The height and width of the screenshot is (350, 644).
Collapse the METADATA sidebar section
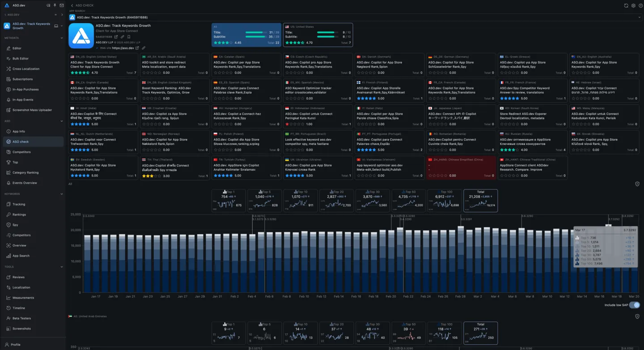[62, 38]
